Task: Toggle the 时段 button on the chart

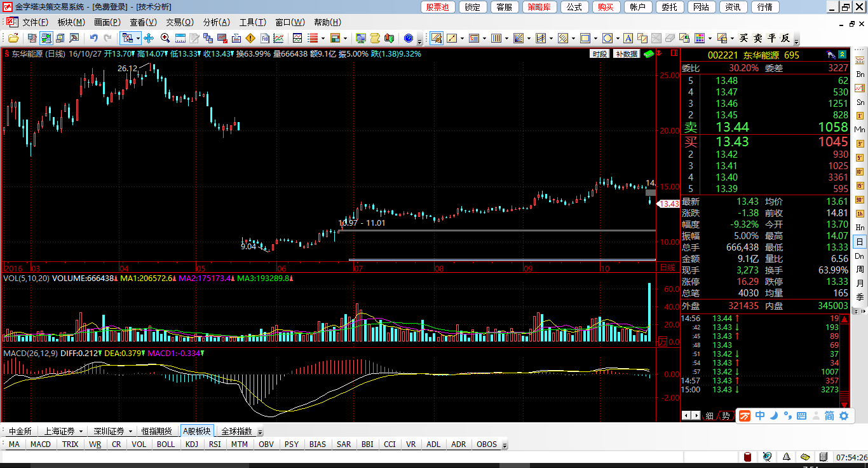Action: click(x=599, y=54)
